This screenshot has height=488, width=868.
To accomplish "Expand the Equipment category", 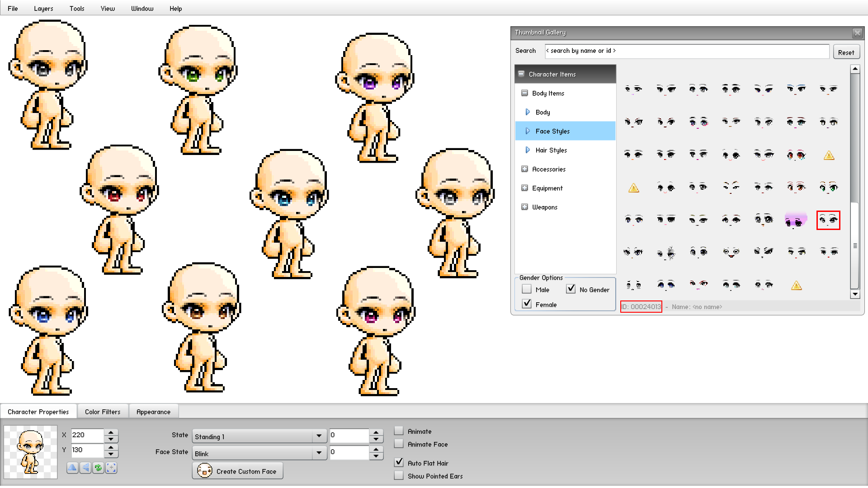I will click(524, 188).
